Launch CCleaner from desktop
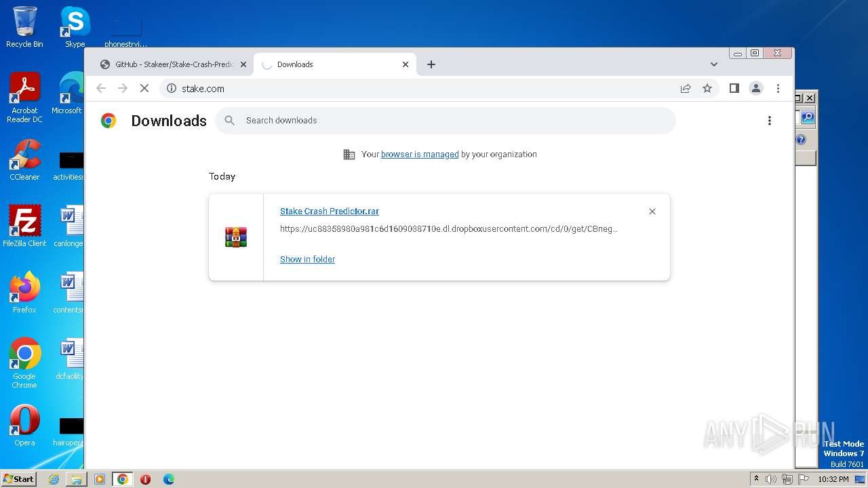 pyautogui.click(x=24, y=161)
